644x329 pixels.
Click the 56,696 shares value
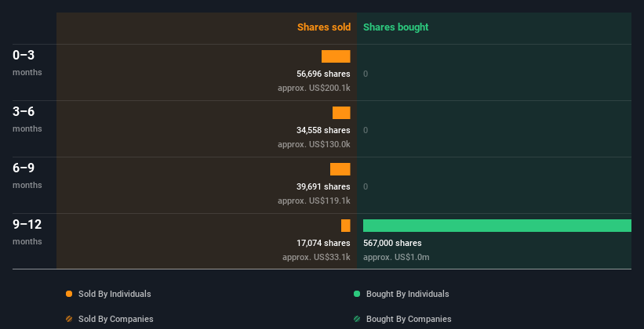tap(323, 74)
